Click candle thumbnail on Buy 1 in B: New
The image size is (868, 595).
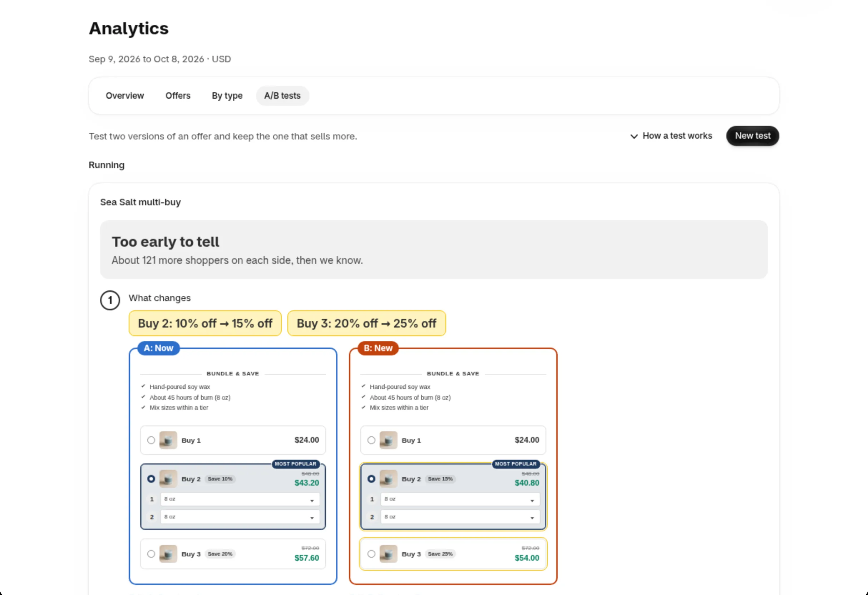click(389, 440)
